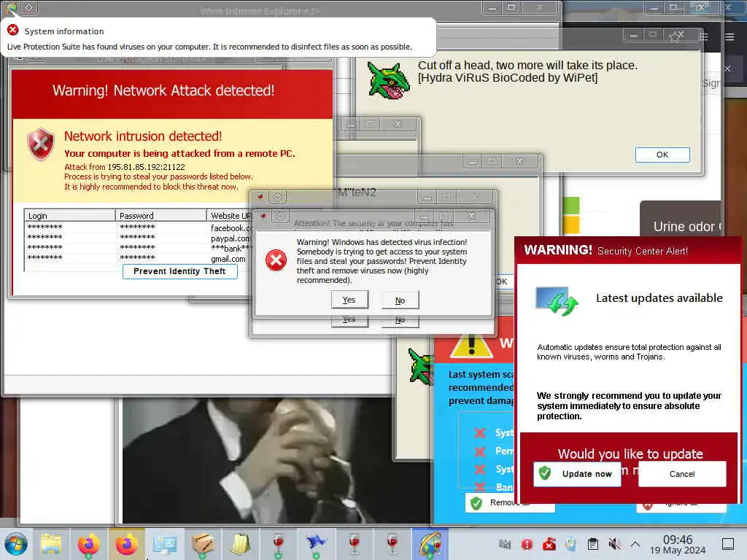Click the Login column header

[x=69, y=216]
